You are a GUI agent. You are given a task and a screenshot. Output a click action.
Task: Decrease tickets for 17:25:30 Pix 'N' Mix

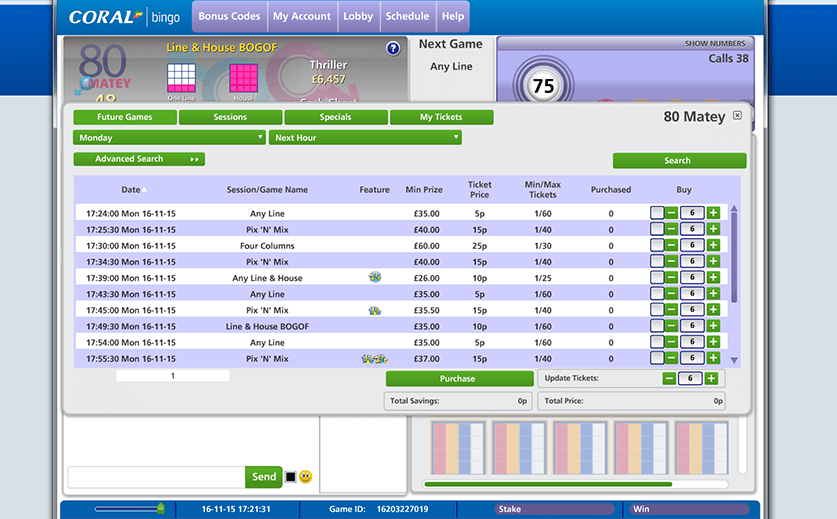[672, 229]
